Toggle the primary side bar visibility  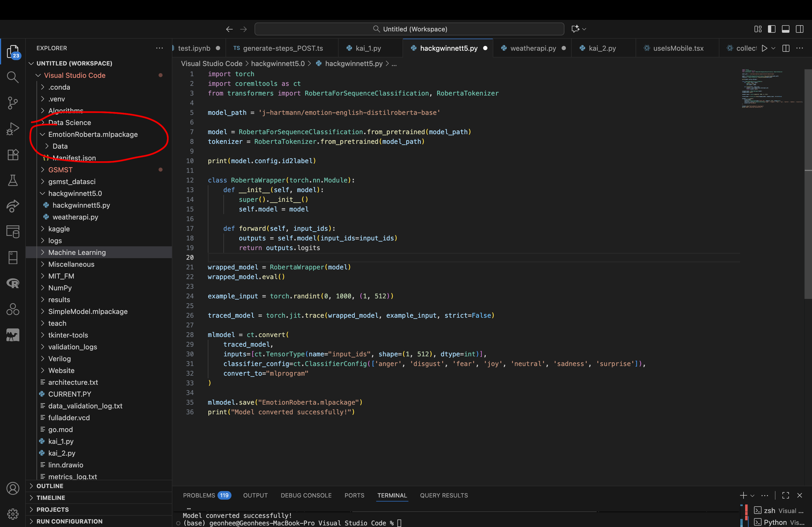[771, 29]
